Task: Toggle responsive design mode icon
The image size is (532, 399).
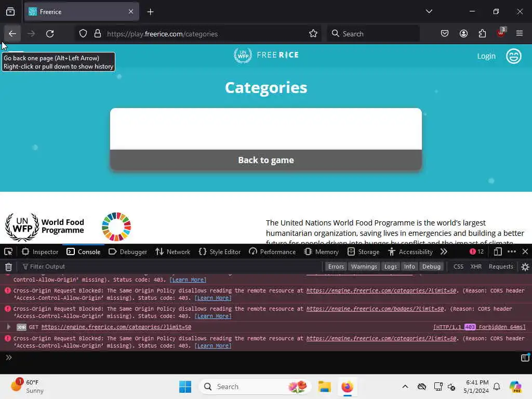Action: (x=497, y=252)
